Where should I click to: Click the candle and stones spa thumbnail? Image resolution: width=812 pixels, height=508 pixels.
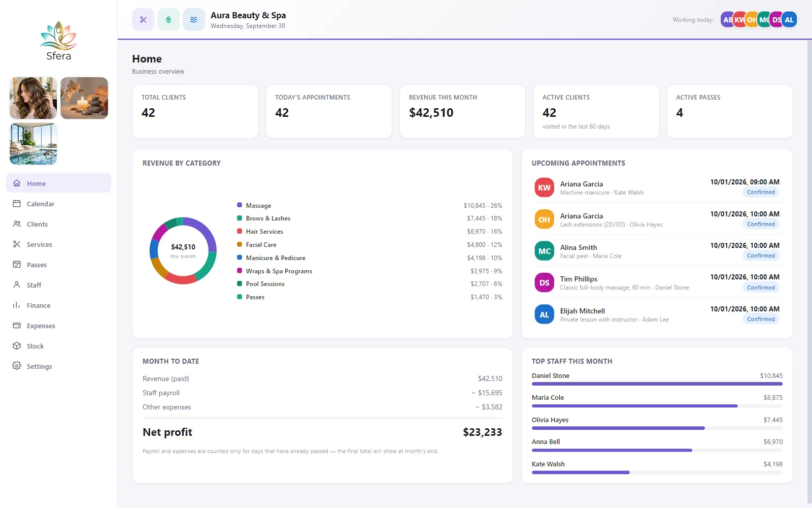tap(84, 98)
